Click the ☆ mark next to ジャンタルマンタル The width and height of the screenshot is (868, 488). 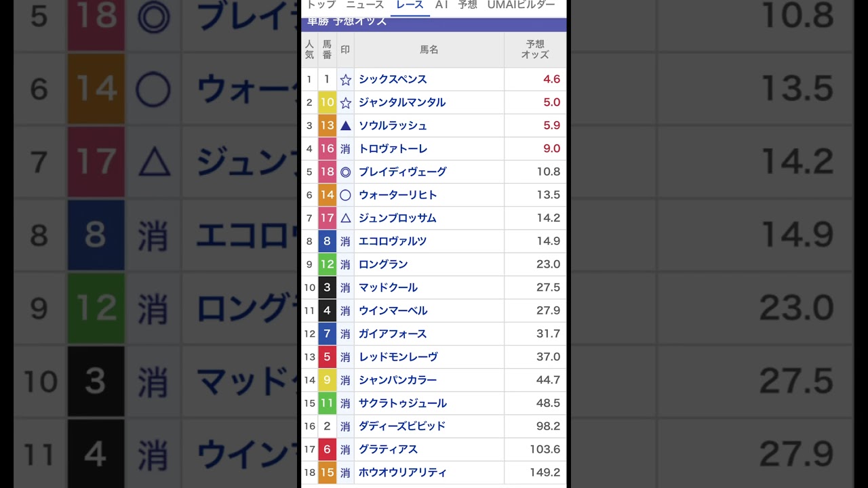click(x=345, y=102)
